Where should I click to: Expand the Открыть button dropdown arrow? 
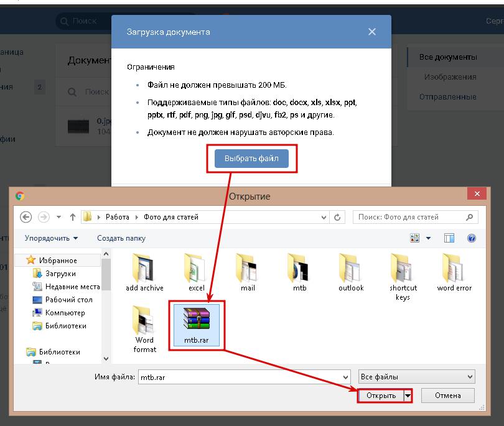pos(408,396)
